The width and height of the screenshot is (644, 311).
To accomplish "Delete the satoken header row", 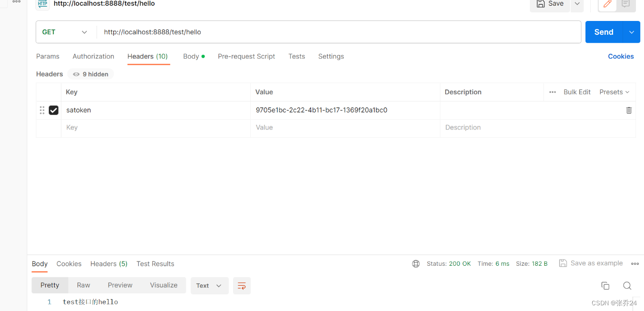I will [x=629, y=110].
